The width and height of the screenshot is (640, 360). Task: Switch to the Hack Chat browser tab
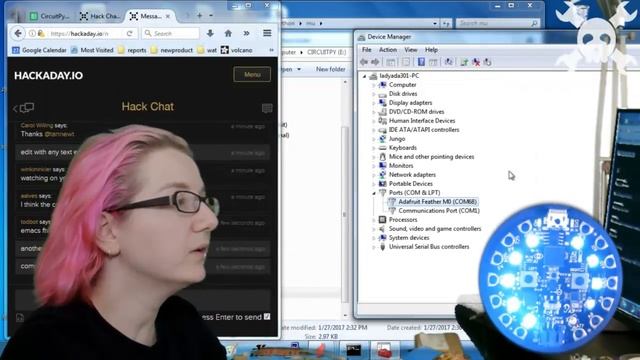coord(100,16)
